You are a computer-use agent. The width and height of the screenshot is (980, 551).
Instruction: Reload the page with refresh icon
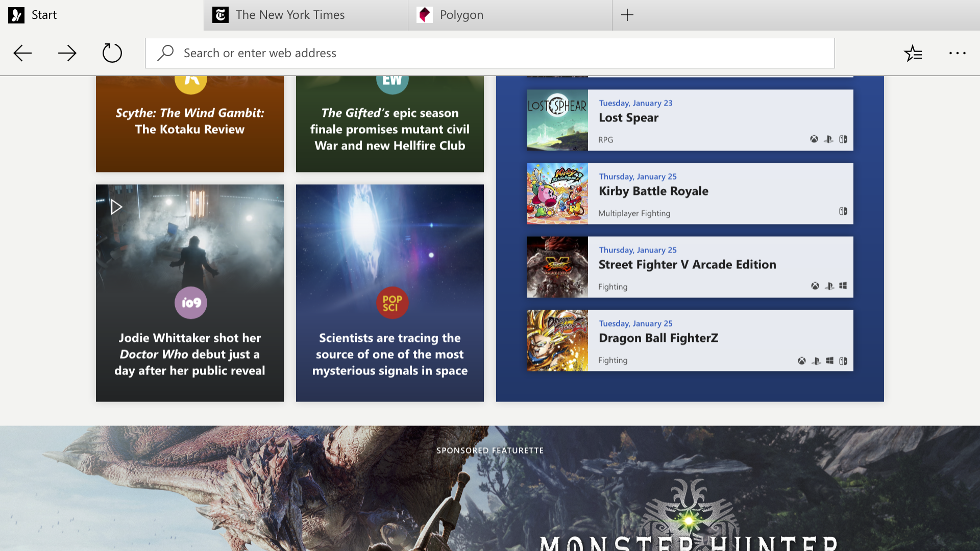(x=112, y=53)
